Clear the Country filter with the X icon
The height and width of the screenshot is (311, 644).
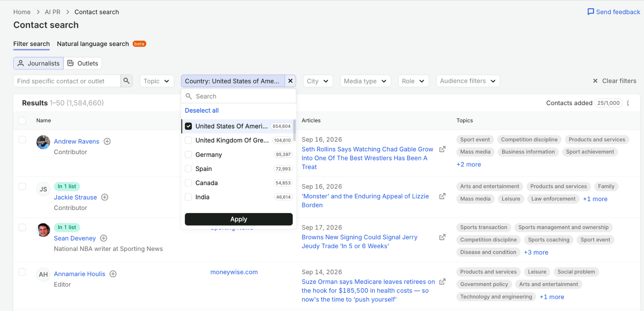point(290,81)
